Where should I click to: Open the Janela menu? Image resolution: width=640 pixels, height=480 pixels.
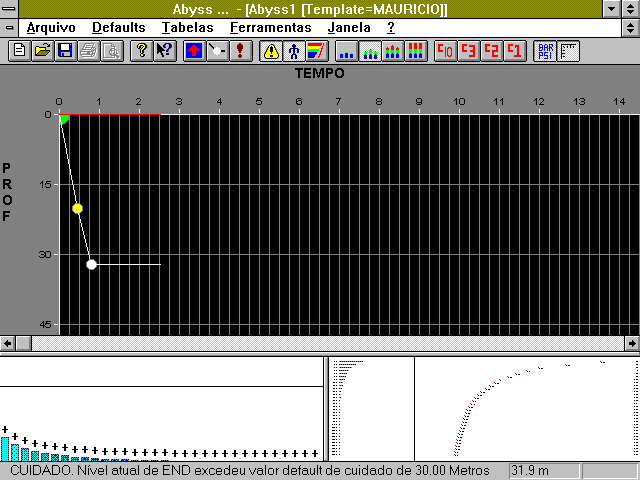(349, 28)
